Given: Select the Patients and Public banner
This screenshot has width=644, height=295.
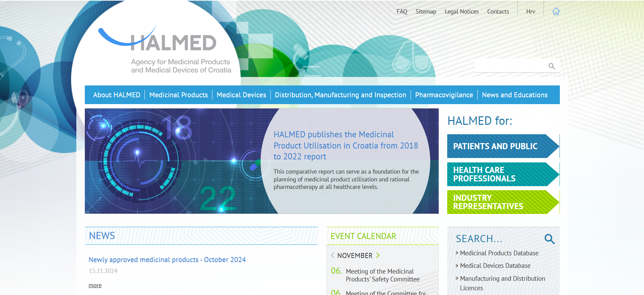Looking at the screenshot, I should pyautogui.click(x=501, y=146).
